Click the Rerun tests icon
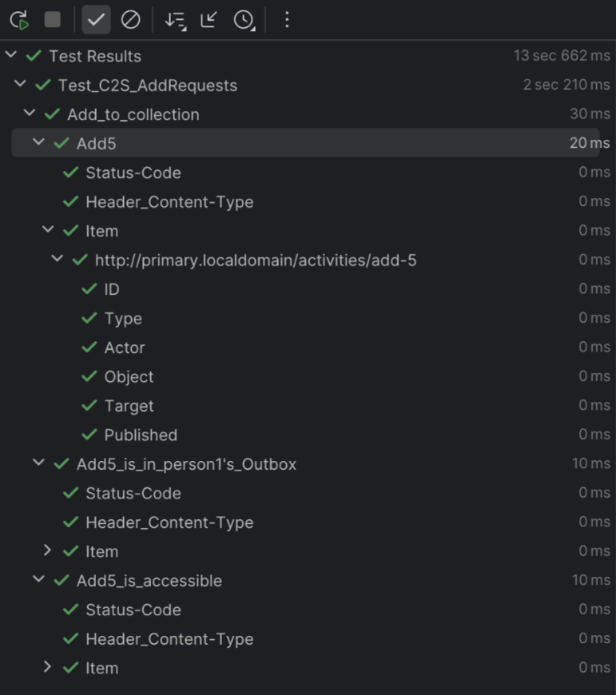The image size is (616, 695). (x=19, y=20)
